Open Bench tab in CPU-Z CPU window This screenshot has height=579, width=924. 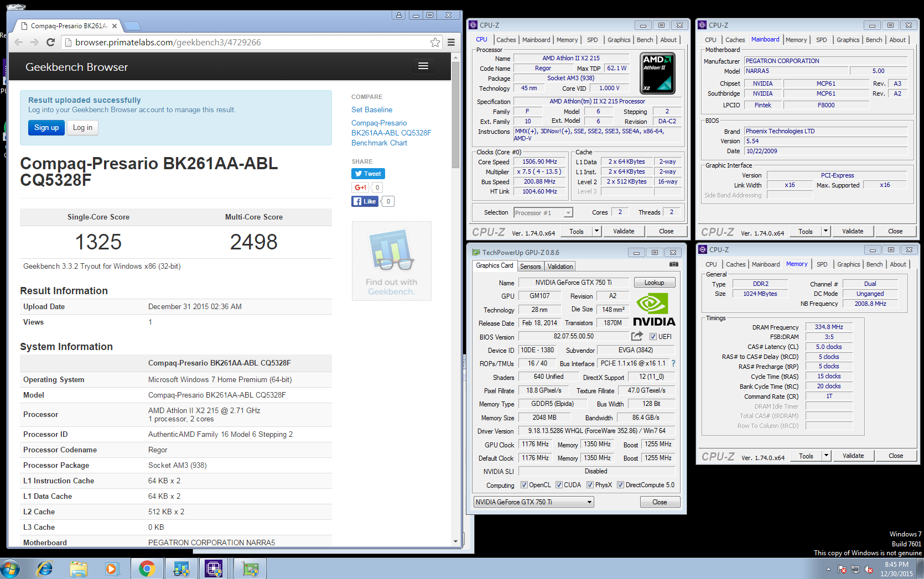(x=645, y=40)
